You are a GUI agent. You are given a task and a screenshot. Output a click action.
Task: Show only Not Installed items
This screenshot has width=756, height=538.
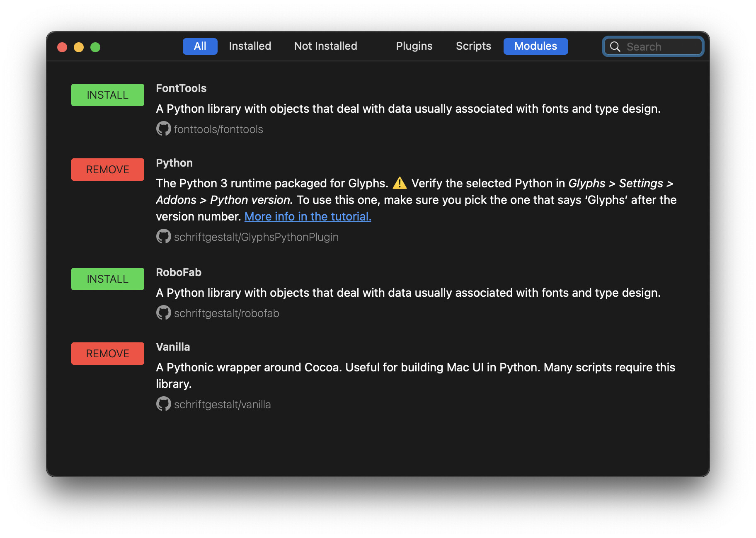pyautogui.click(x=325, y=46)
